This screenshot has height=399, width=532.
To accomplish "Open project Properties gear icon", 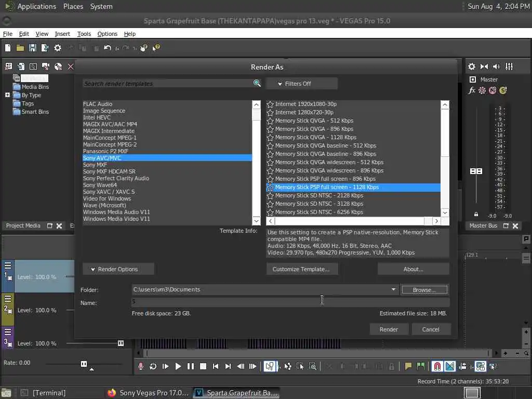I will tap(58, 48).
